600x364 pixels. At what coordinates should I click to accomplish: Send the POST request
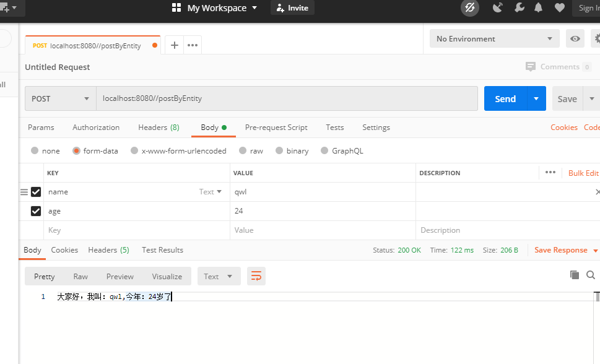[505, 99]
